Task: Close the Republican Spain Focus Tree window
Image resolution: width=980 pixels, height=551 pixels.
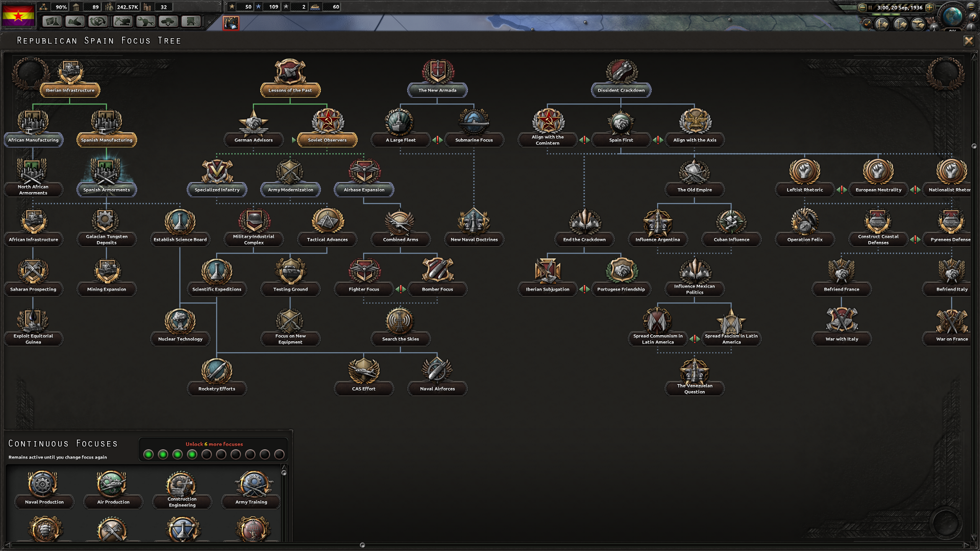Action: (969, 41)
